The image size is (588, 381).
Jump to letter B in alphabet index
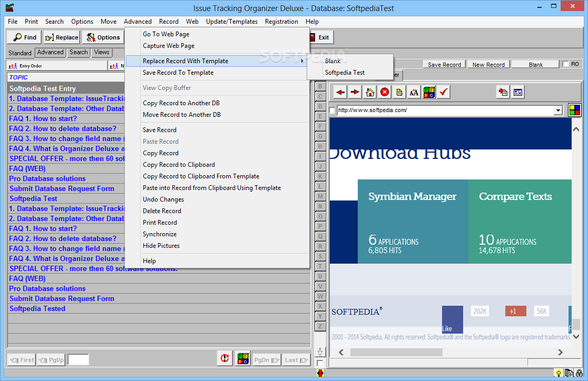[320, 86]
